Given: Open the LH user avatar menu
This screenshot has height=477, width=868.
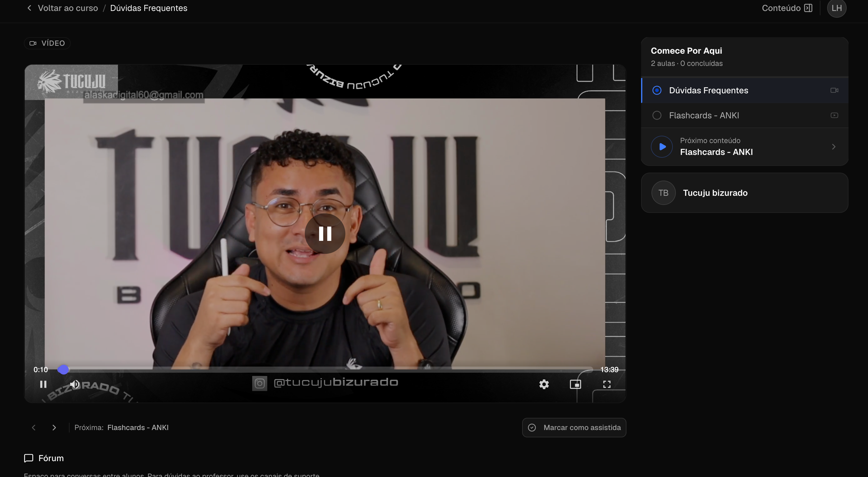Looking at the screenshot, I should [x=837, y=8].
